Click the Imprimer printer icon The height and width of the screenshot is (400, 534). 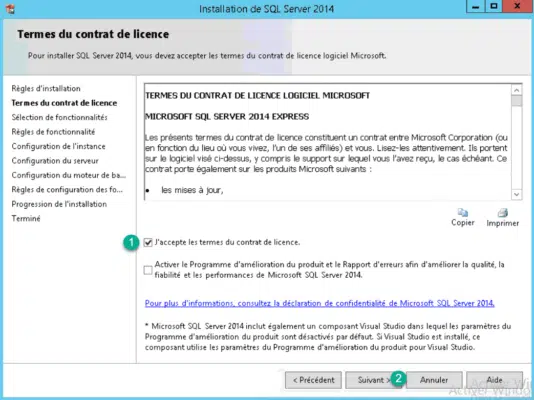(503, 213)
